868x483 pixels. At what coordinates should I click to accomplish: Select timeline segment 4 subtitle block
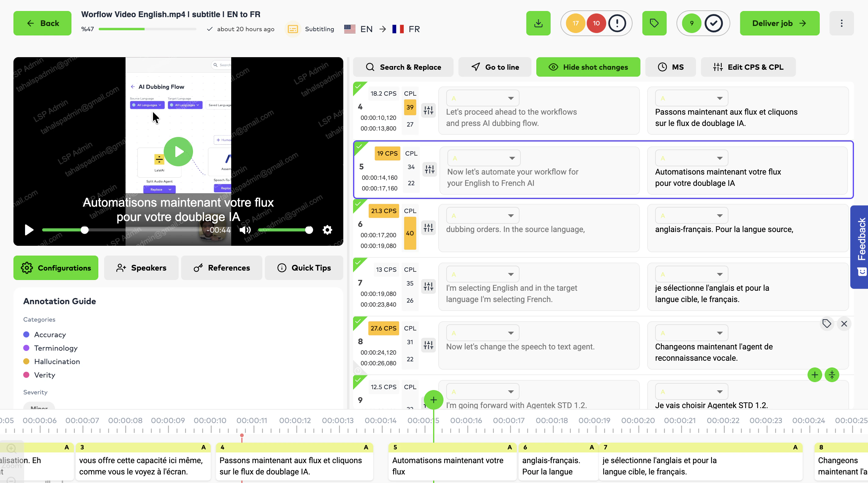coord(294,461)
